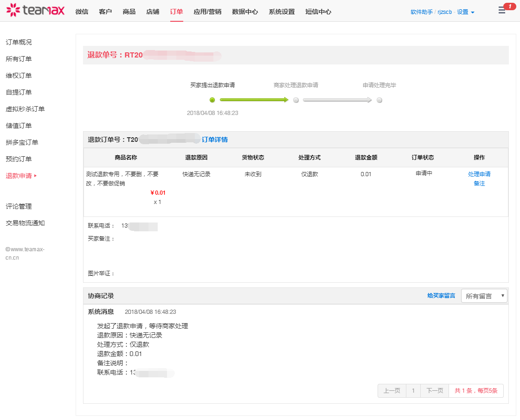
Task: Click the final completed step circle
Action: [x=379, y=100]
